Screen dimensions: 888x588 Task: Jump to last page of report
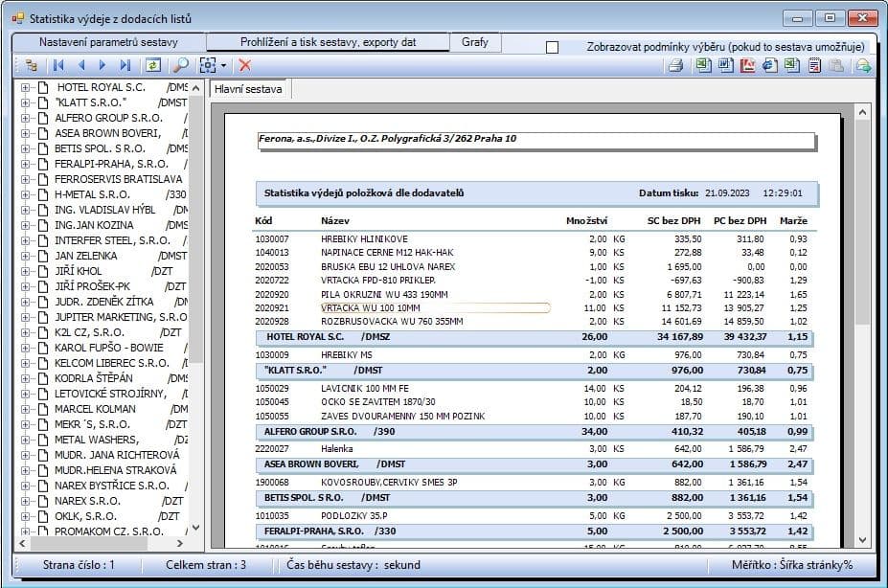pyautogui.click(x=125, y=66)
